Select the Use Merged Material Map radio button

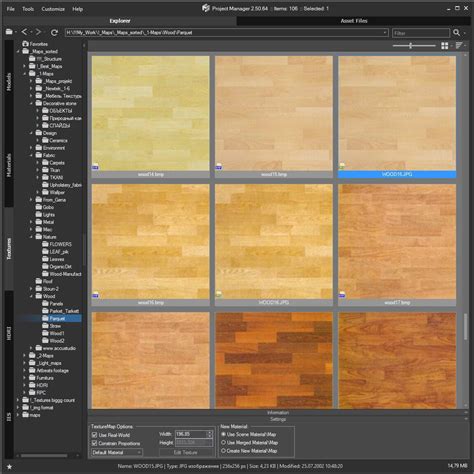224,443
